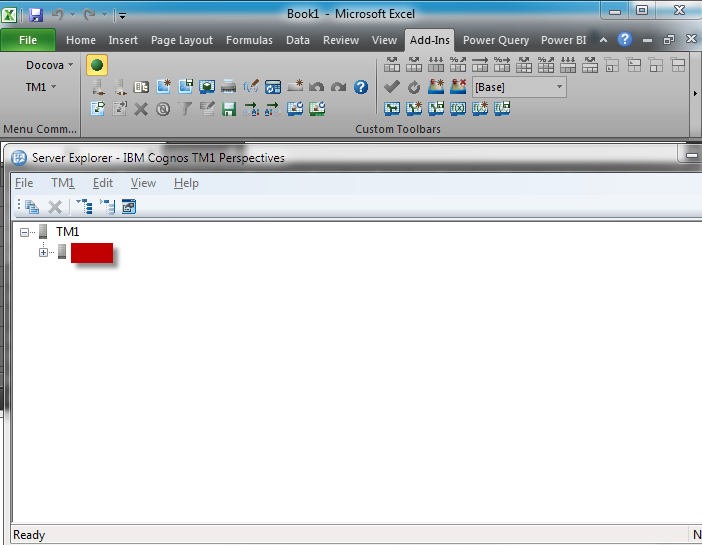
Task: Switch to the Power Query tab
Action: pyautogui.click(x=496, y=40)
